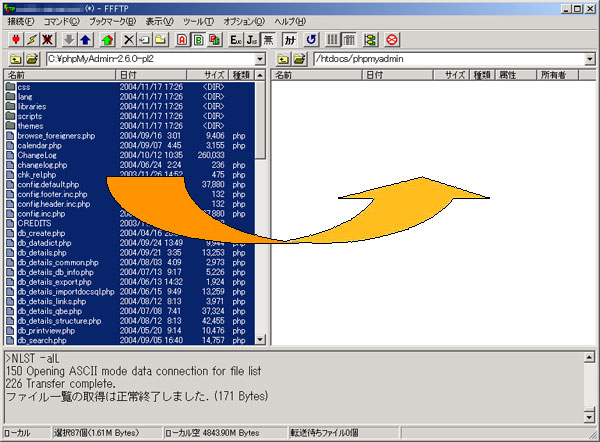The height and width of the screenshot is (442, 600).
Task: Switch to detailed list view mode
Action: click(348, 39)
